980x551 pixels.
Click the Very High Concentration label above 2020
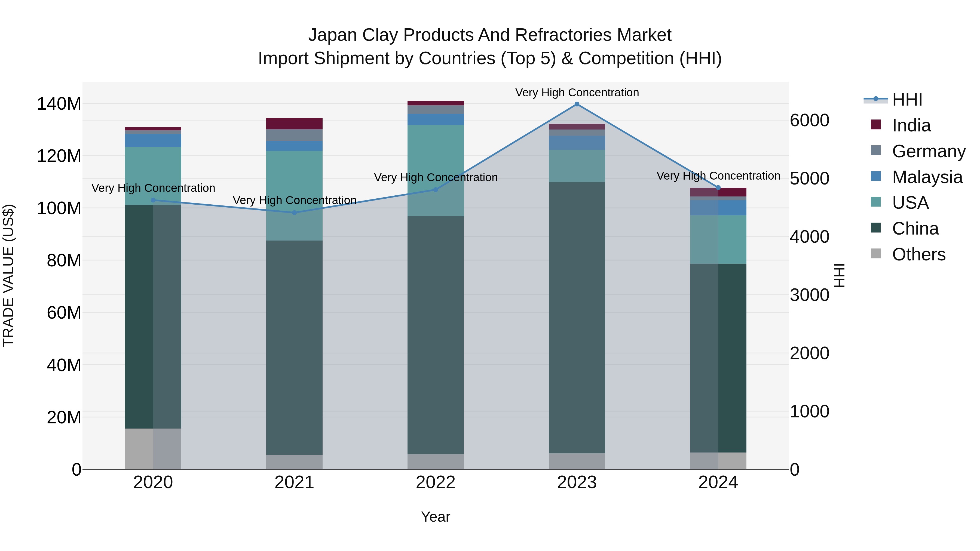153,188
